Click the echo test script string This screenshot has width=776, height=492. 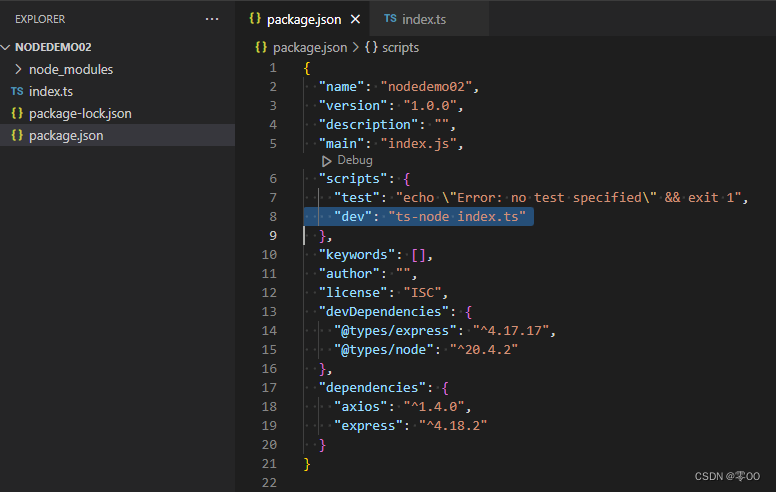(x=568, y=197)
